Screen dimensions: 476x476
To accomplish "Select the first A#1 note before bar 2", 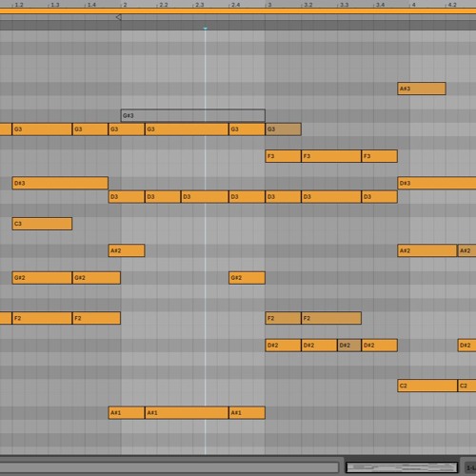I will click(127, 412).
